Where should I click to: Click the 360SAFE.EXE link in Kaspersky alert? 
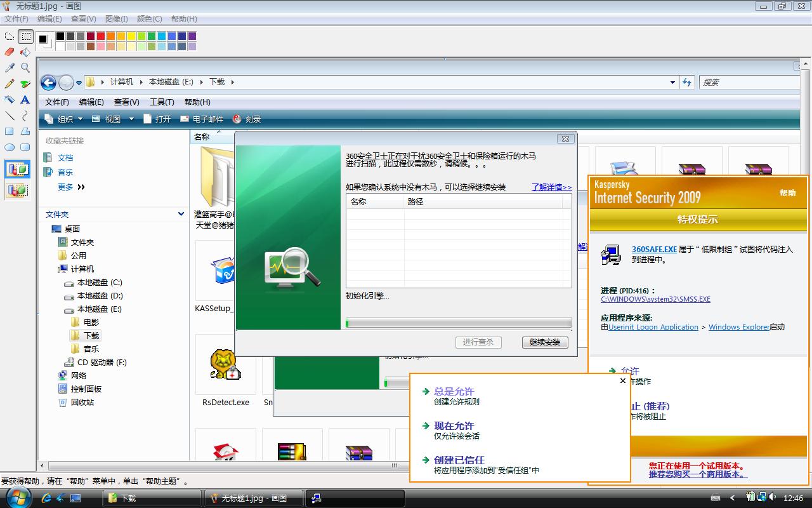click(654, 250)
